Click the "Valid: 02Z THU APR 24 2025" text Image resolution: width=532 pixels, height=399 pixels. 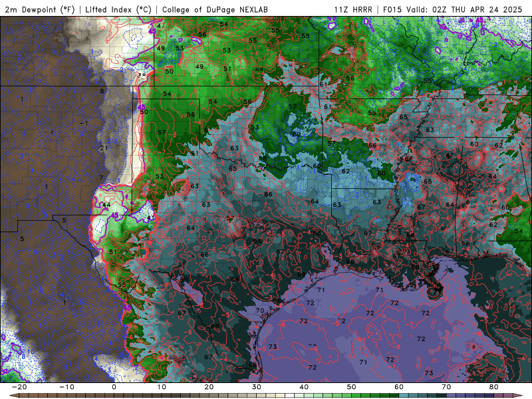pyautogui.click(x=464, y=9)
